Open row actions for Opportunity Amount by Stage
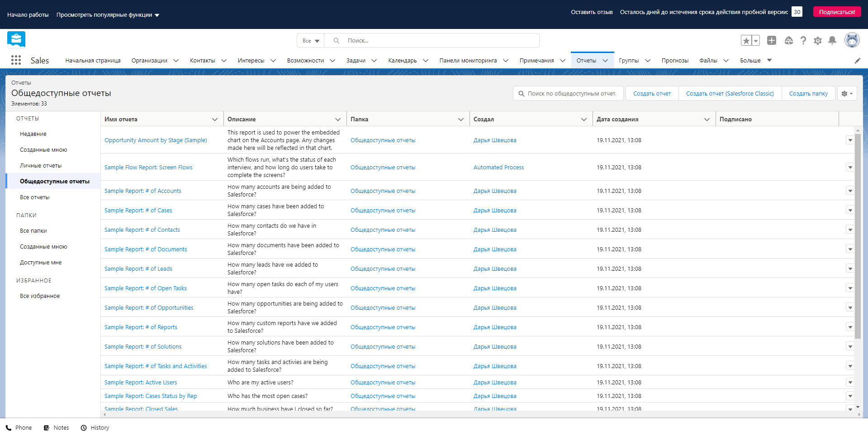 point(850,140)
